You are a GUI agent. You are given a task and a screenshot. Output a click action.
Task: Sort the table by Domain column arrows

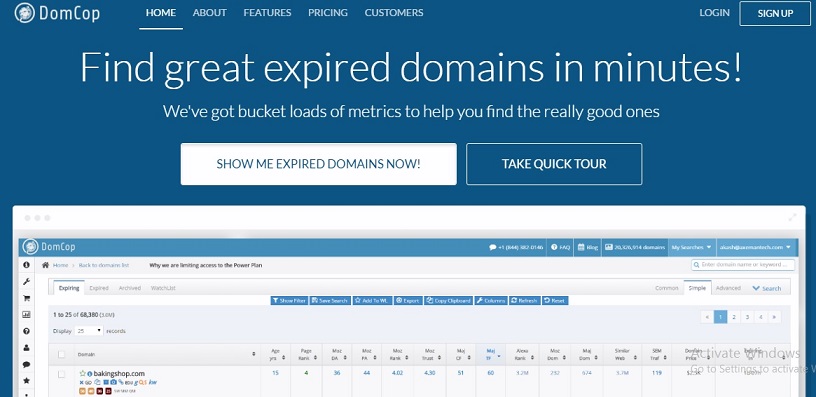pyautogui.click(x=254, y=354)
